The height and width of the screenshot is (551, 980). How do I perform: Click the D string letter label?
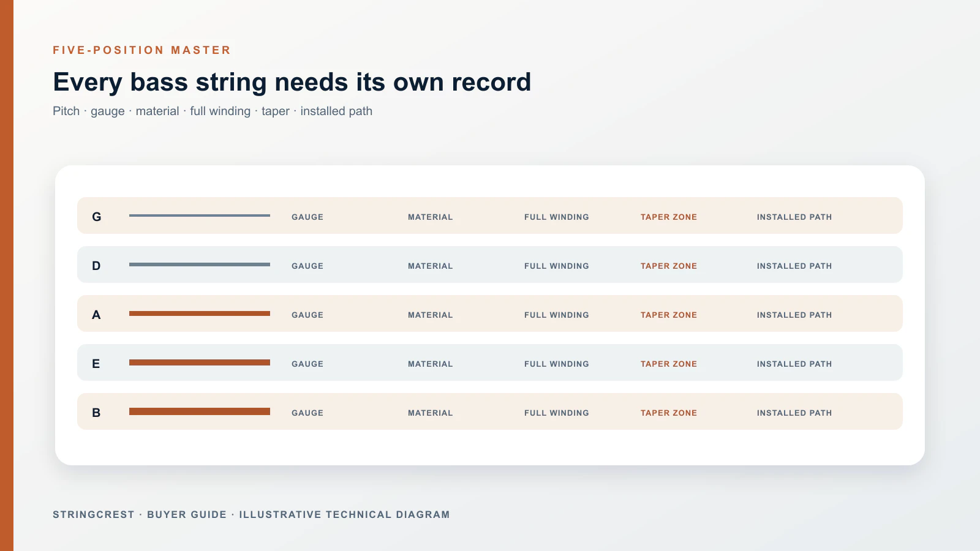tap(96, 266)
